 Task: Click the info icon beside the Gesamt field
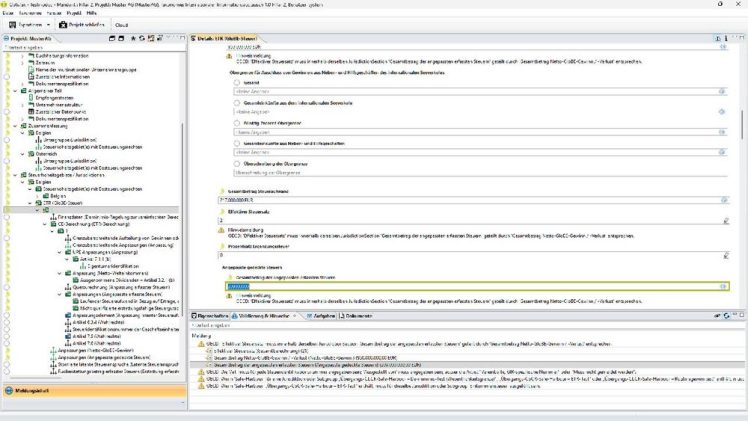pos(722,91)
